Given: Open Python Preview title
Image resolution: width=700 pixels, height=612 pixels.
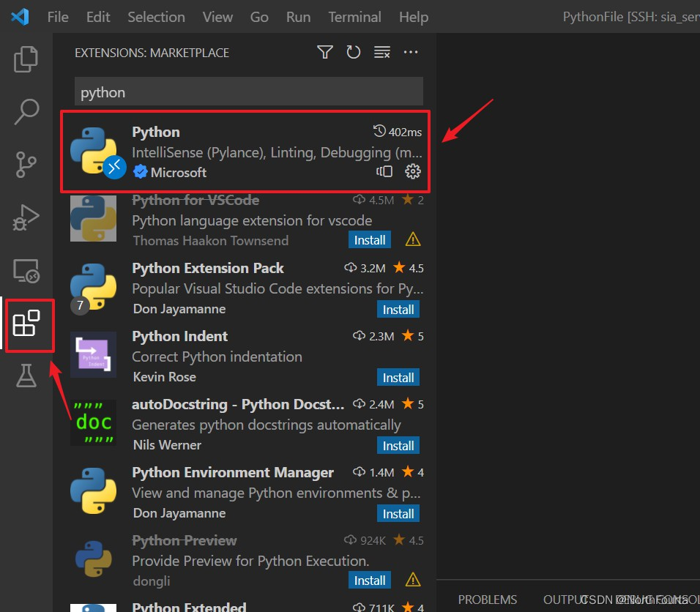Looking at the screenshot, I should tap(185, 540).
